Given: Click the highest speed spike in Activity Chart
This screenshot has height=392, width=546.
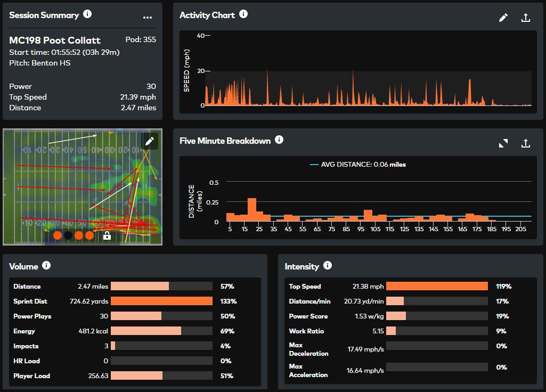Looking at the screenshot, I should 267,87.
